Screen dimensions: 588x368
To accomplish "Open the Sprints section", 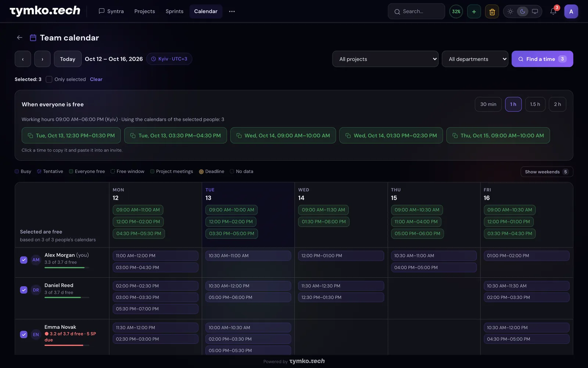I will click(x=174, y=11).
